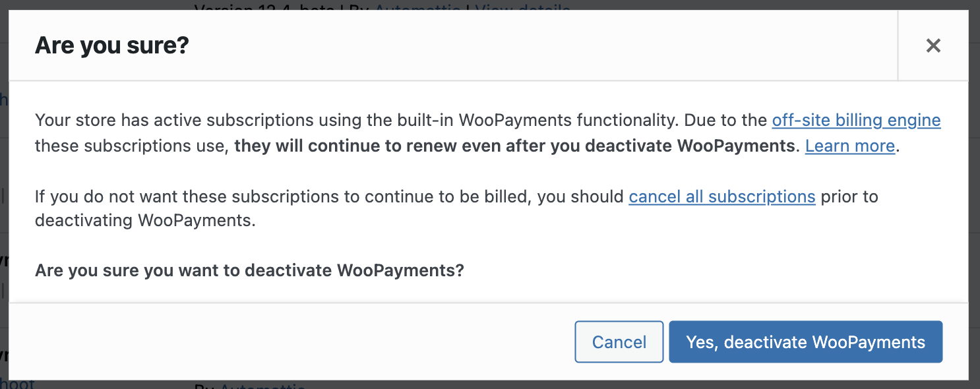
Task: Click the 'deactivating WooPayments.' line of text
Action: pyautogui.click(x=145, y=220)
